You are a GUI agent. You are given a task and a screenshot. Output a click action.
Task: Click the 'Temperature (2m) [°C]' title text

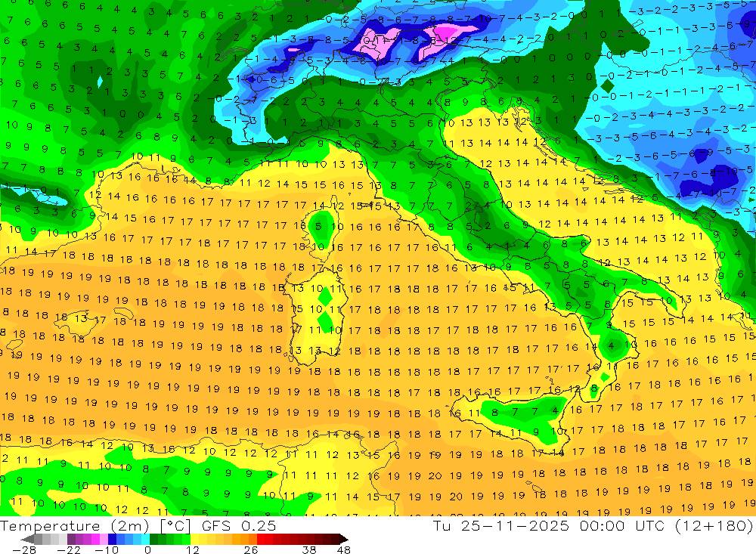pyautogui.click(x=95, y=526)
